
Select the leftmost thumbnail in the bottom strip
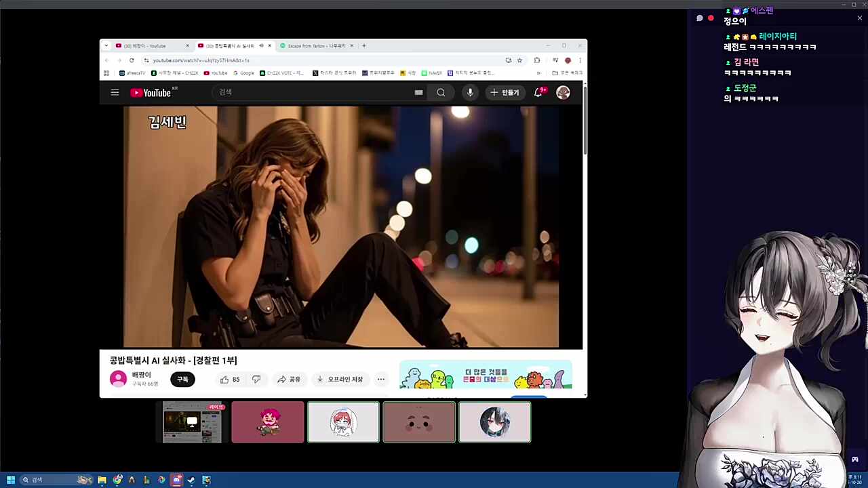coord(192,422)
